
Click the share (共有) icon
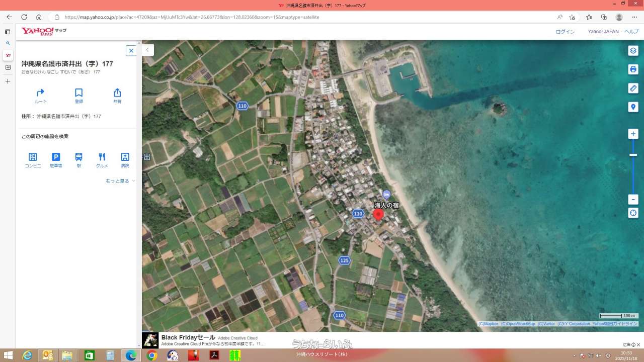pyautogui.click(x=117, y=93)
